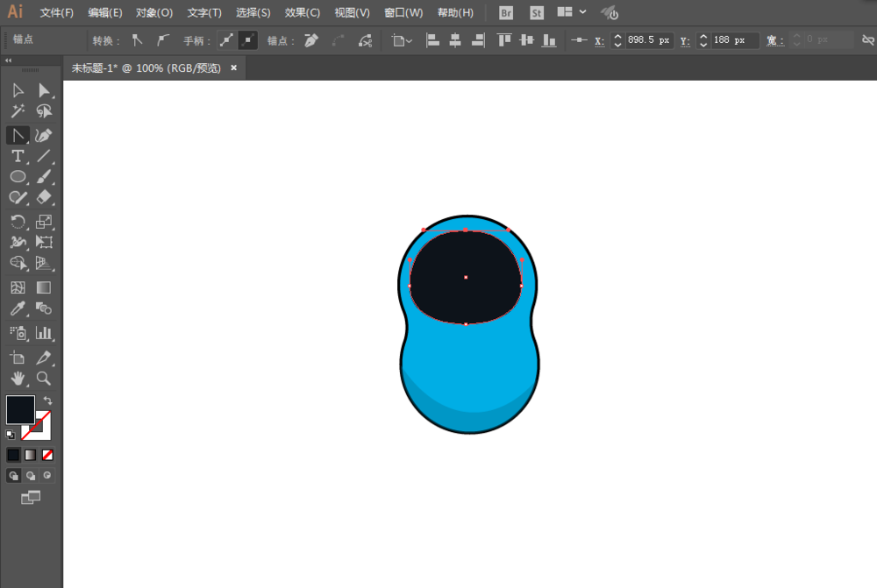Activate the Ellipse shape tool

tap(18, 177)
